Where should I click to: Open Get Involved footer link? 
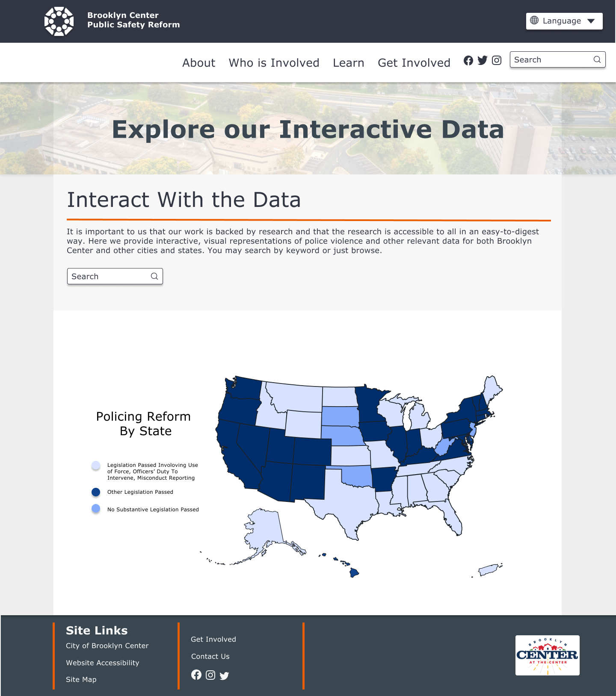click(x=213, y=639)
